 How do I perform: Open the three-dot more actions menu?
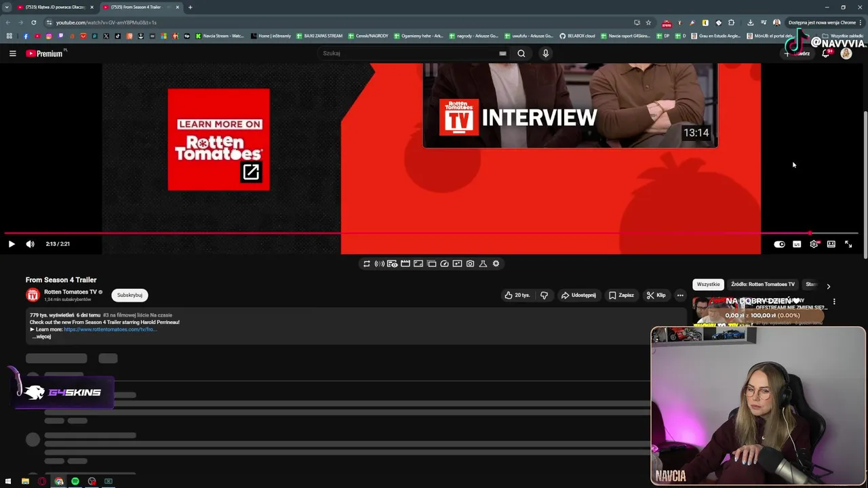[680, 296]
